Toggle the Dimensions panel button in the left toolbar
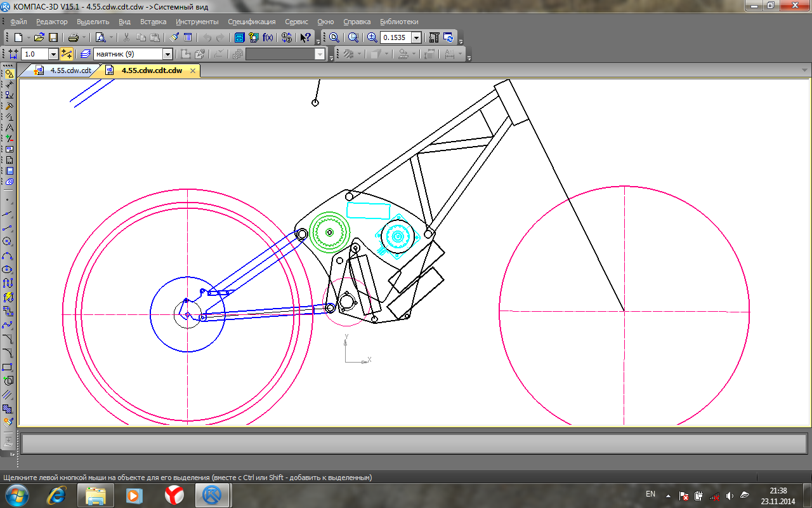Viewport: 812px width, 508px height. coord(9,84)
